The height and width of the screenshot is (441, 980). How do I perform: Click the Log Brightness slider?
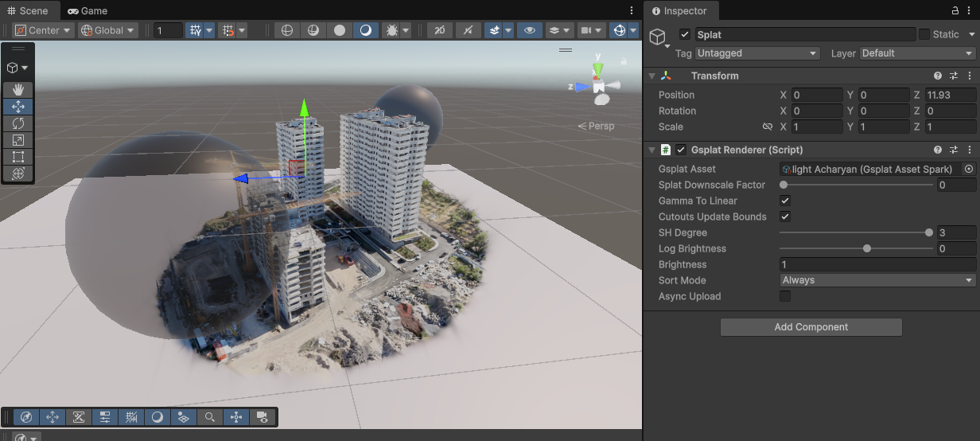[856, 248]
